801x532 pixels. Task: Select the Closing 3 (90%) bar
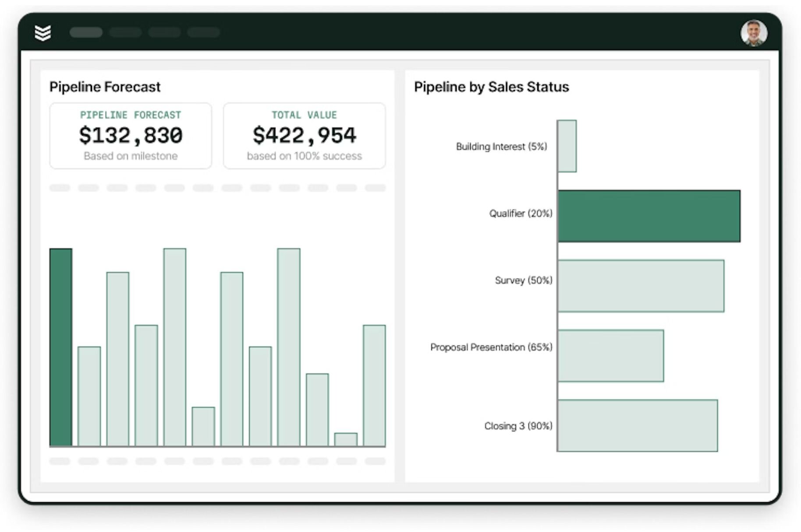click(638, 425)
